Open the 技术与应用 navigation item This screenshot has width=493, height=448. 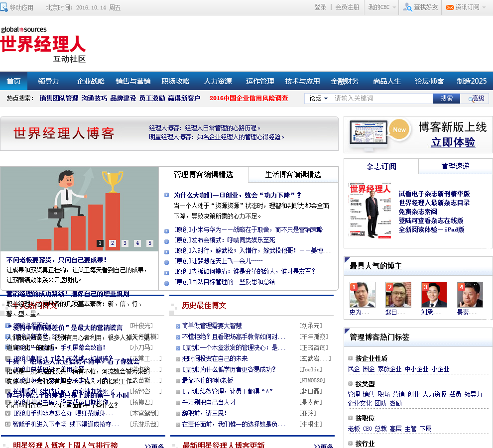302,81
